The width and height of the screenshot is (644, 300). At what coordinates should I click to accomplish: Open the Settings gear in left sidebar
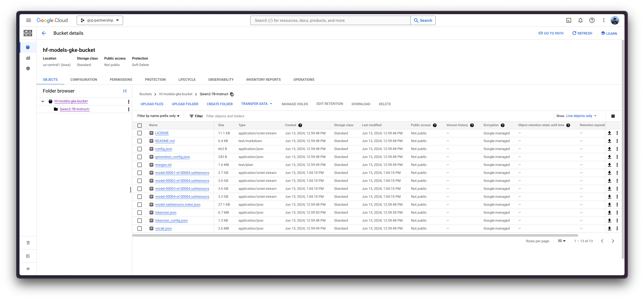pos(28,68)
